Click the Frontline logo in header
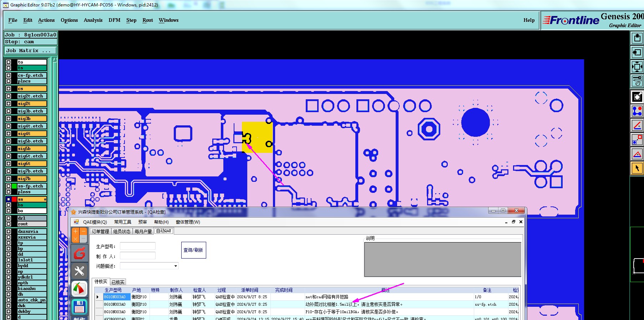644x320 pixels. pyautogui.click(x=571, y=20)
